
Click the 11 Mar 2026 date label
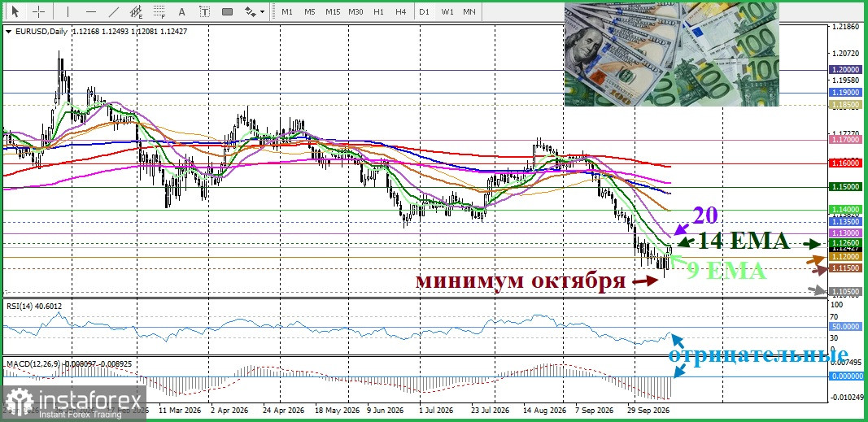[x=179, y=411]
